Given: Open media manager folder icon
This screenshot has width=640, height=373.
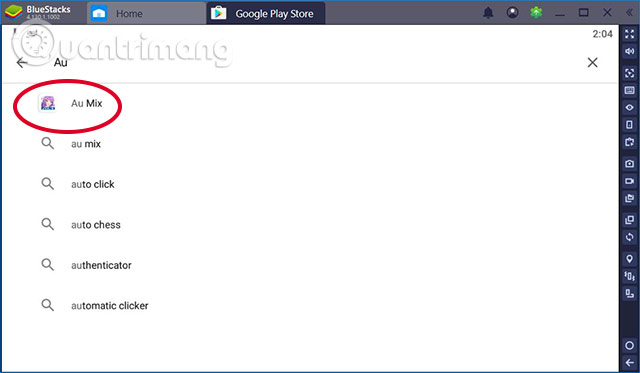Looking at the screenshot, I should [629, 198].
